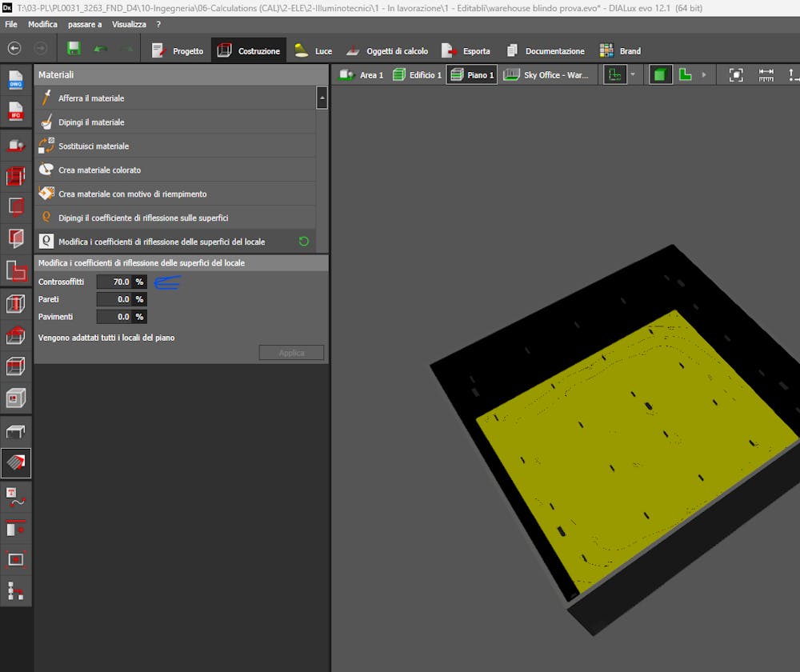
Task: Open the Modifica menu
Action: click(42, 25)
